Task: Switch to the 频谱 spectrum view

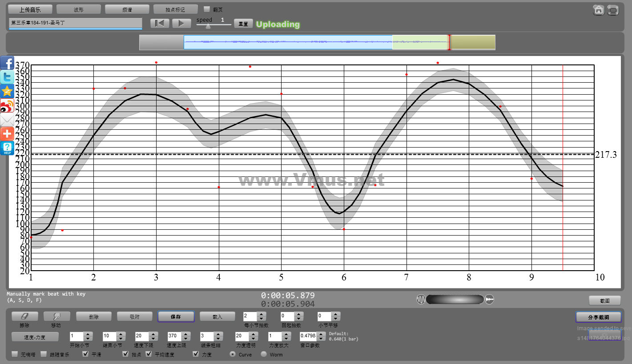Action: tap(127, 9)
